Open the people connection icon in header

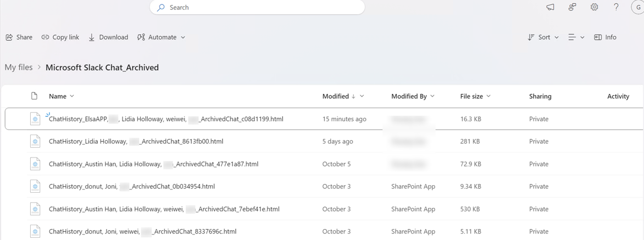pos(572,7)
